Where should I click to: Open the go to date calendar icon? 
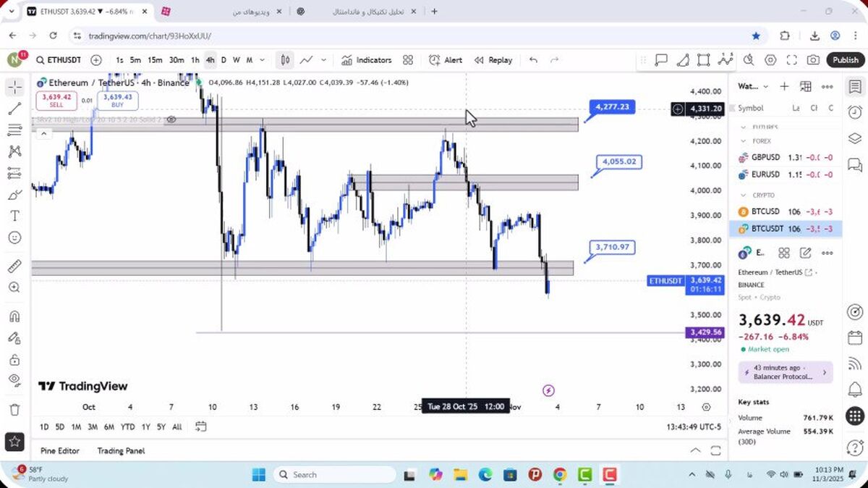201,426
